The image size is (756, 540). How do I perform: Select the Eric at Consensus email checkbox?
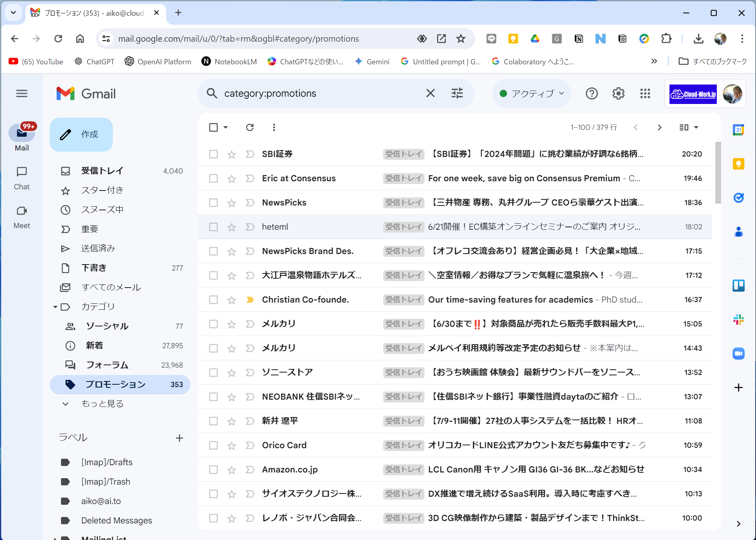click(x=213, y=178)
